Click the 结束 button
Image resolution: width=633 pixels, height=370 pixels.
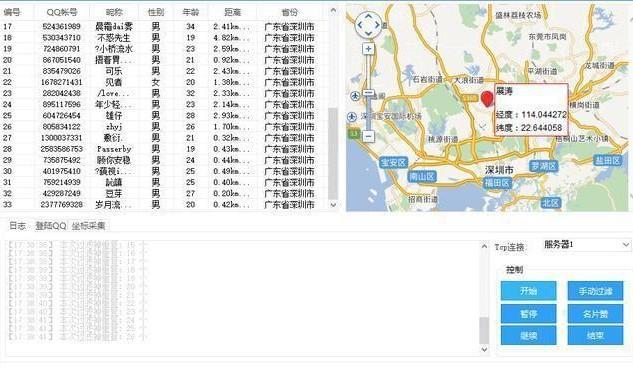(595, 335)
